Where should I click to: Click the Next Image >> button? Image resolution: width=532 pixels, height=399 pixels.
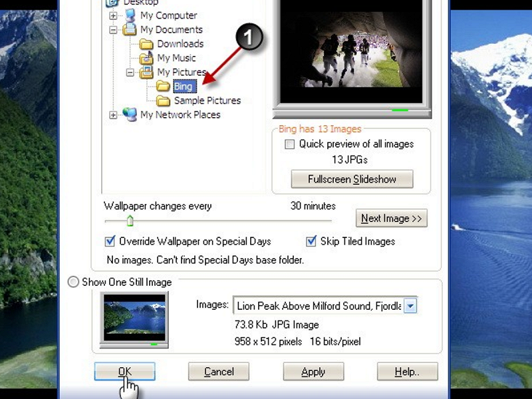[x=391, y=218]
